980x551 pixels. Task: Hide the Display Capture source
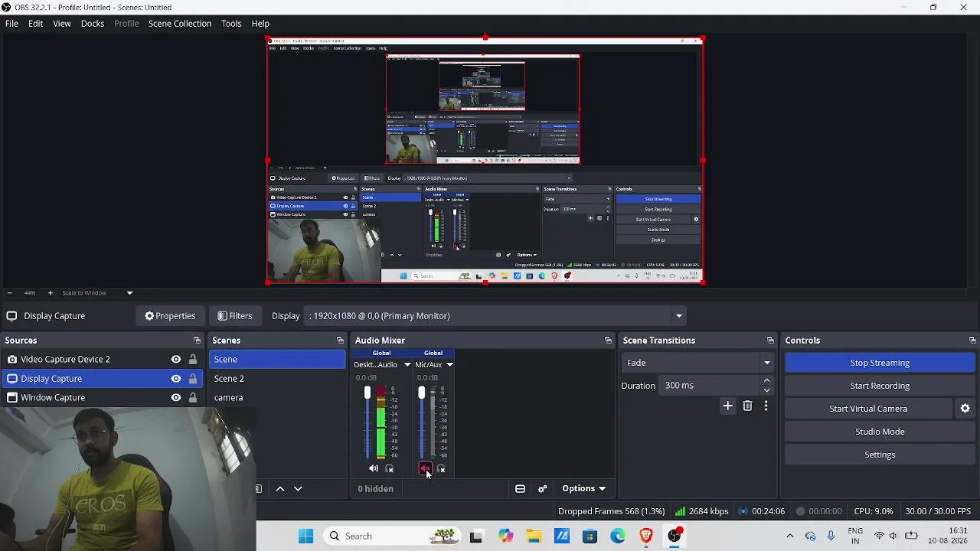click(176, 379)
